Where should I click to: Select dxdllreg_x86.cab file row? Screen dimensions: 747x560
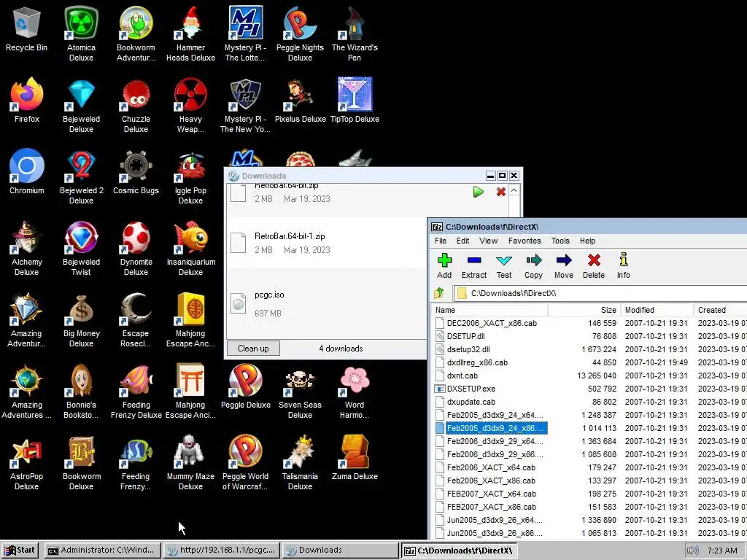(589, 362)
